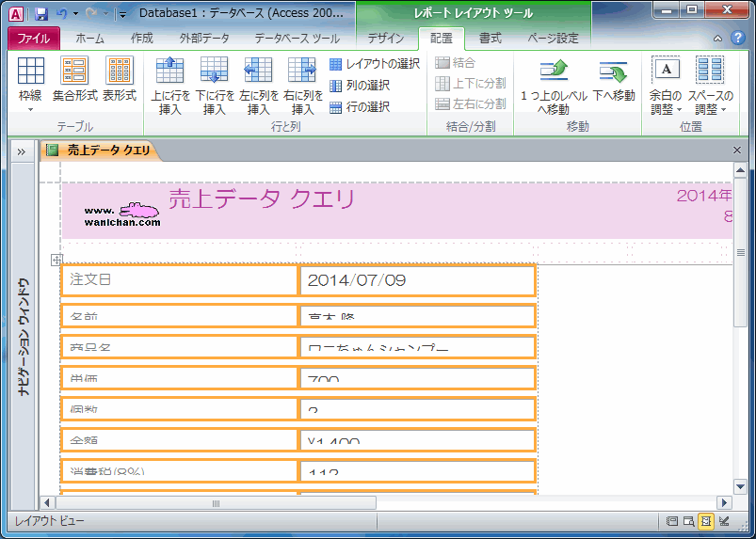Image resolution: width=756 pixels, height=539 pixels.
Task: Apply the Tabular layout (表形式)
Action: (x=119, y=79)
